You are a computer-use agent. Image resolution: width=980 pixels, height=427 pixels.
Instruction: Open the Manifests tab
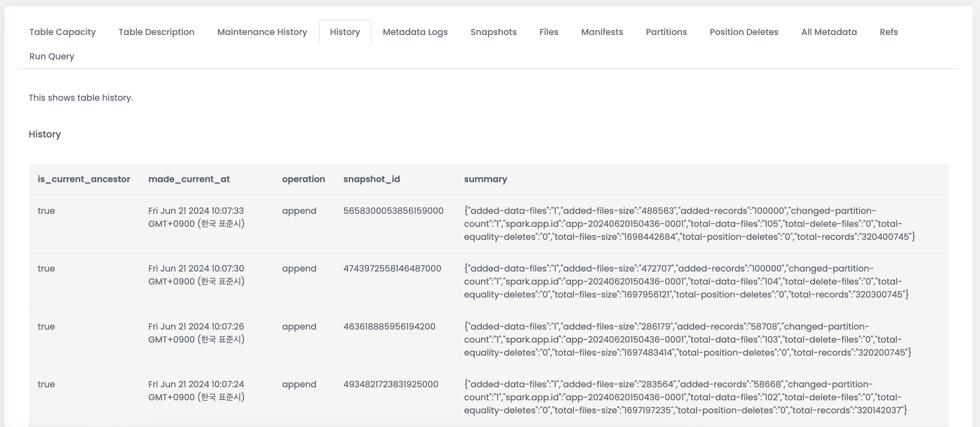[x=602, y=32]
